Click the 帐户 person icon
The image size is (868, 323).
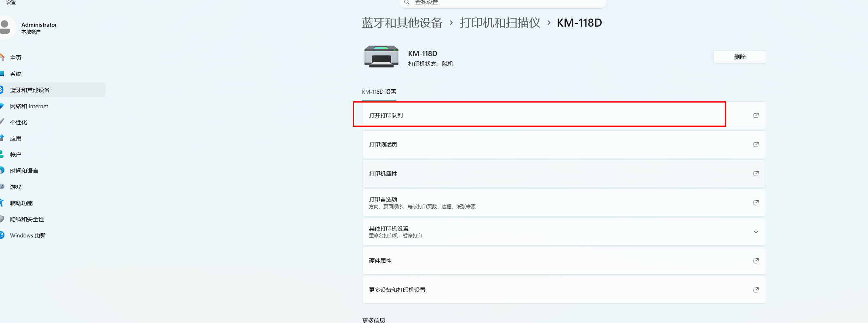2,154
